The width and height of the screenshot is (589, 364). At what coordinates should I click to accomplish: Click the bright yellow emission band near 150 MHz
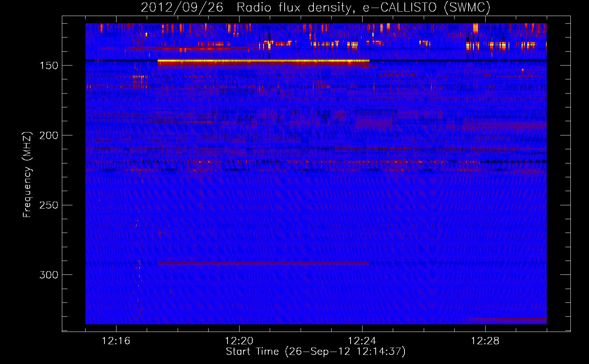pyautogui.click(x=264, y=61)
